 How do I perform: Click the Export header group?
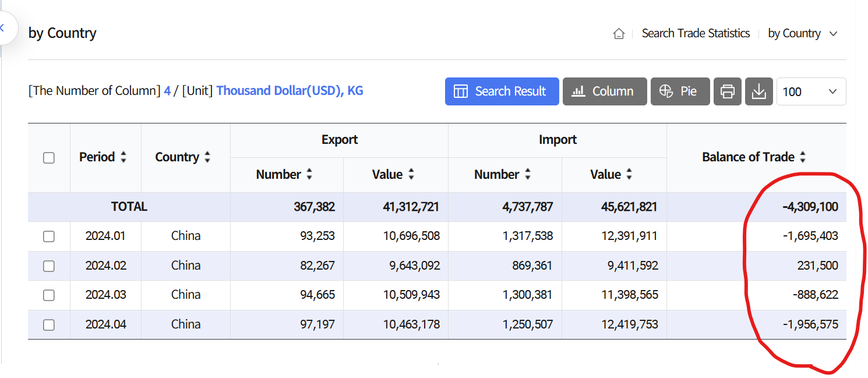point(340,140)
